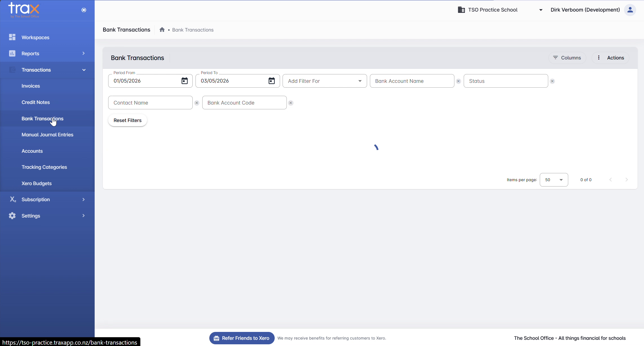Click the Subscription Xero icon
The image size is (644, 346).
(x=13, y=199)
